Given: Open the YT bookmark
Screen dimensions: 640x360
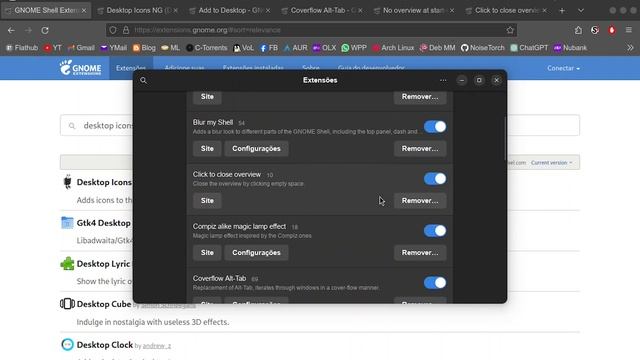Looking at the screenshot, I should 53,48.
